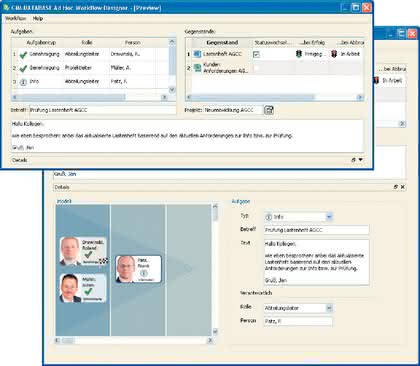Select the Projektleiter role cell
Screen dimensions: 420x366
pyautogui.click(x=87, y=68)
